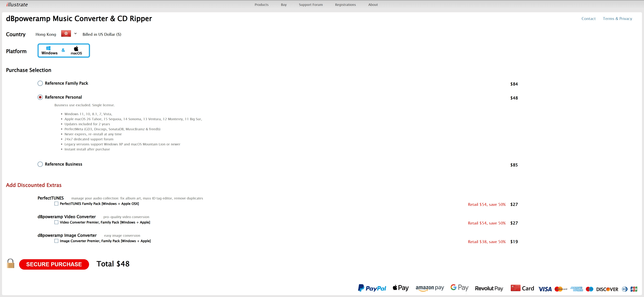The height and width of the screenshot is (297, 644).
Task: Navigate to Registrations in the header
Action: coord(345,5)
